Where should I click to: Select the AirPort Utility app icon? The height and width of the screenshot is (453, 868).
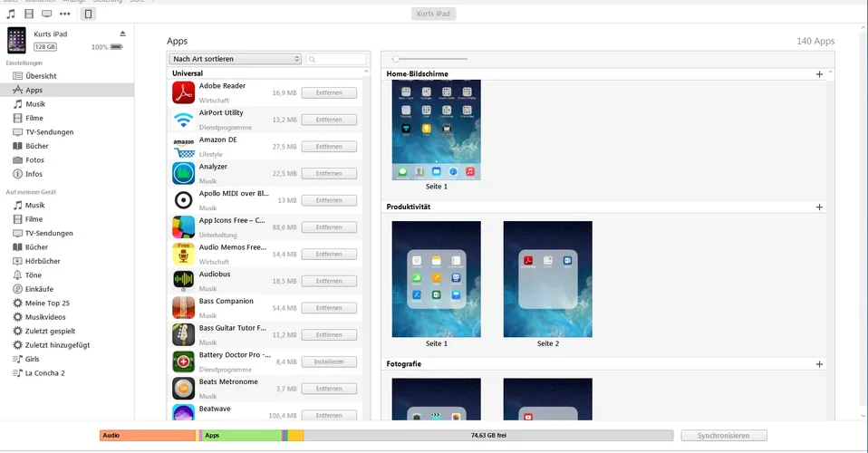click(184, 120)
